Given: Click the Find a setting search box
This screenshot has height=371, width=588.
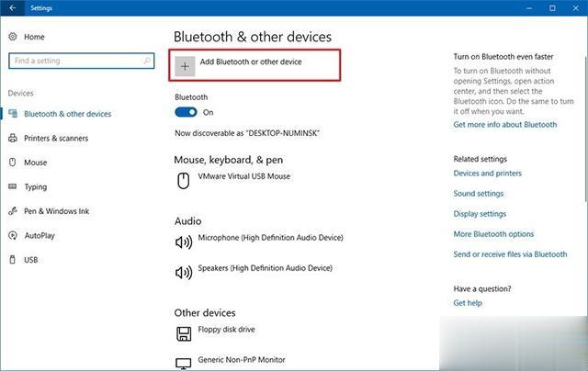Looking at the screenshot, I should coord(82,61).
